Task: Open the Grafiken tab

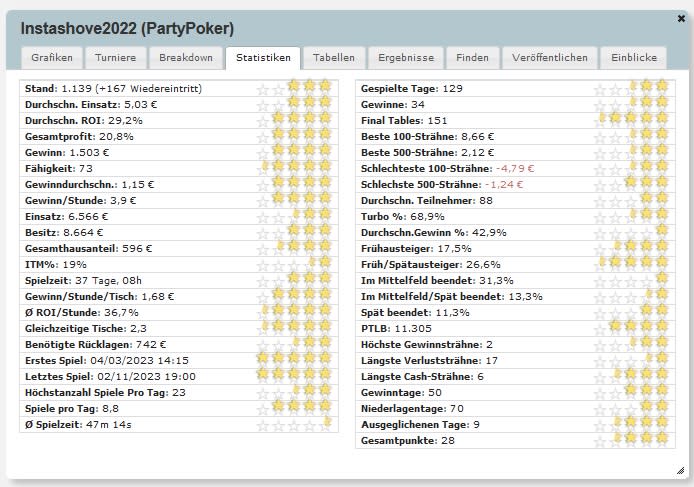Action: (52, 58)
